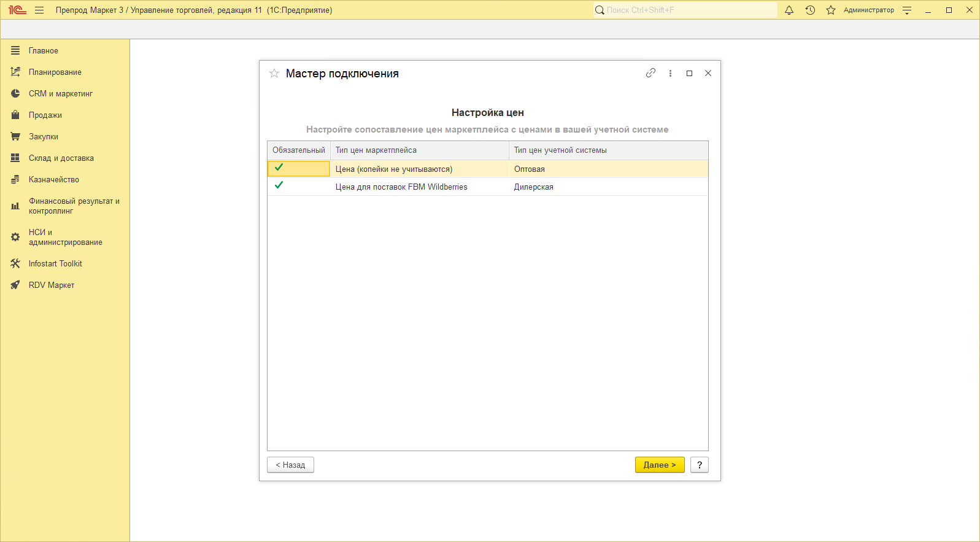Open service settings menu next to Администратор

[x=907, y=10]
